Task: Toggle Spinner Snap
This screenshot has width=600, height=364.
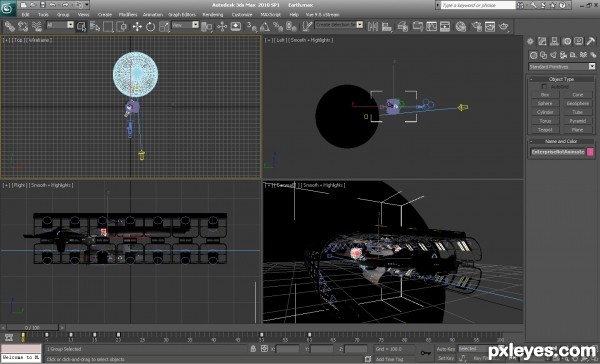Action: [291, 26]
